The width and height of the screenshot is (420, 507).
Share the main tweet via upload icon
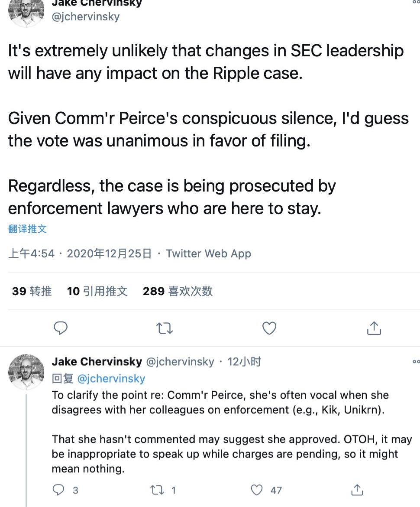374,328
